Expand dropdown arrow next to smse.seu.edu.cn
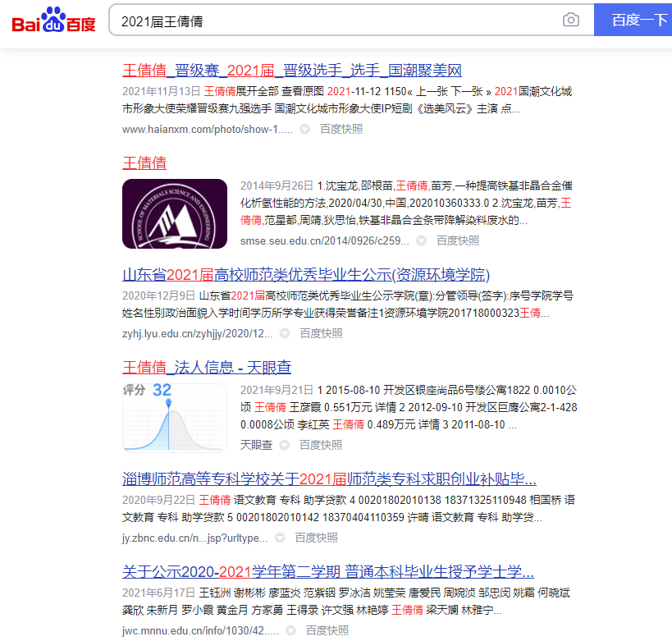 [x=421, y=240]
